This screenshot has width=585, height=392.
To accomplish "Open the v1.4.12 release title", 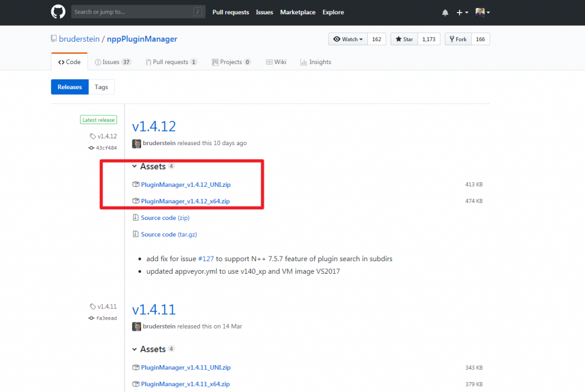I will (x=154, y=126).
